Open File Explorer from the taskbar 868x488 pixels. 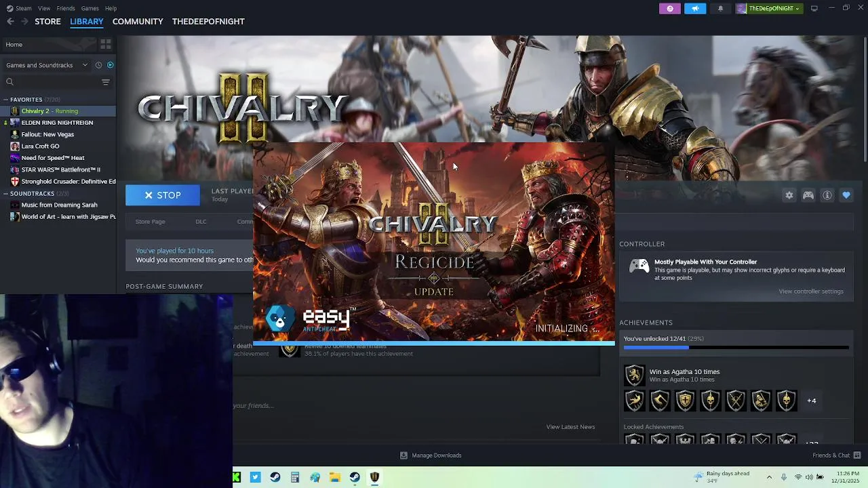click(334, 477)
